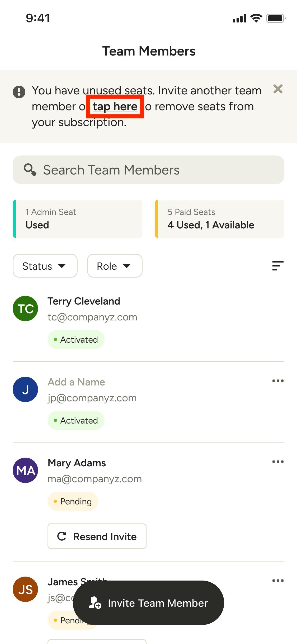Resend invite to Mary Adams
This screenshot has width=297, height=644.
coord(97,536)
